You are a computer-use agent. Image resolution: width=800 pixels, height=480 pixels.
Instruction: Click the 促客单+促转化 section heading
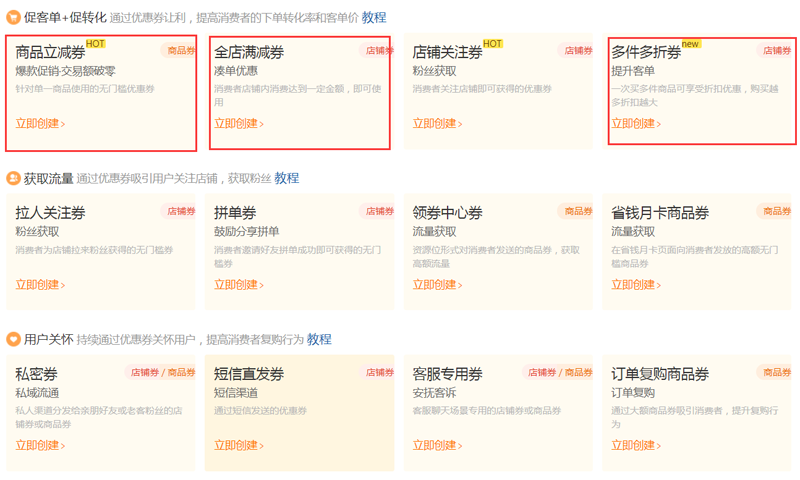[x=65, y=18]
